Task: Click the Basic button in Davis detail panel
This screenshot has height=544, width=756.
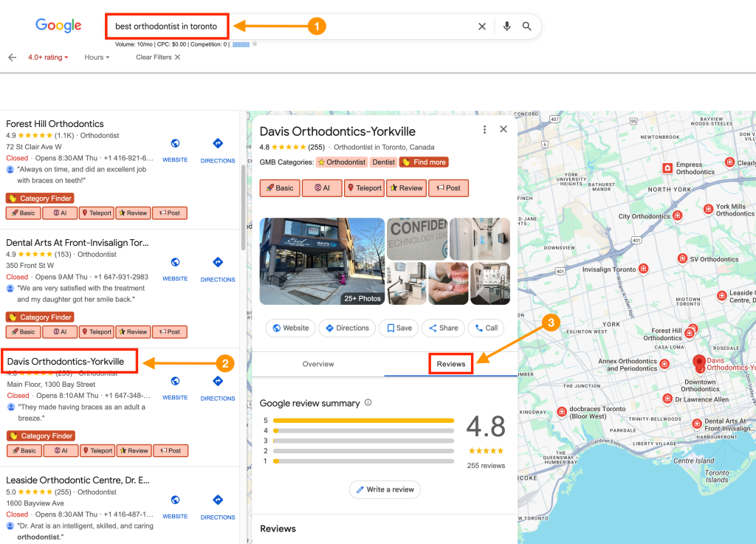Action: [x=280, y=188]
